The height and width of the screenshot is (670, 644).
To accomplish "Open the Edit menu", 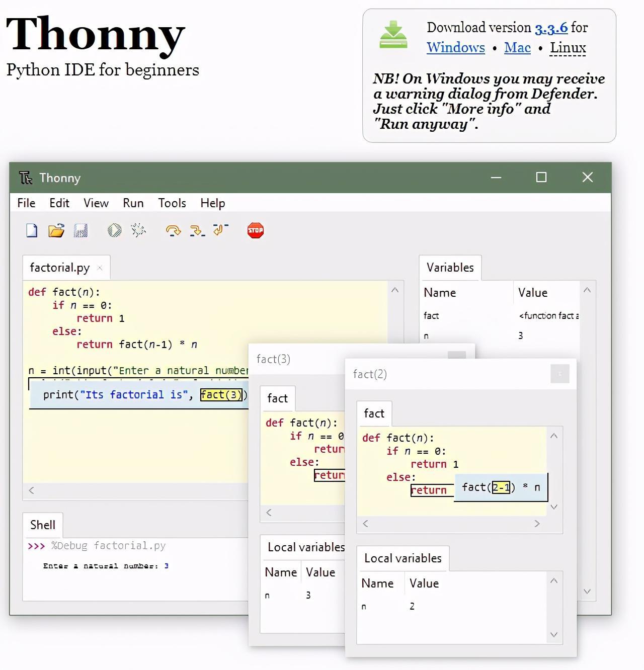I will pyautogui.click(x=59, y=203).
